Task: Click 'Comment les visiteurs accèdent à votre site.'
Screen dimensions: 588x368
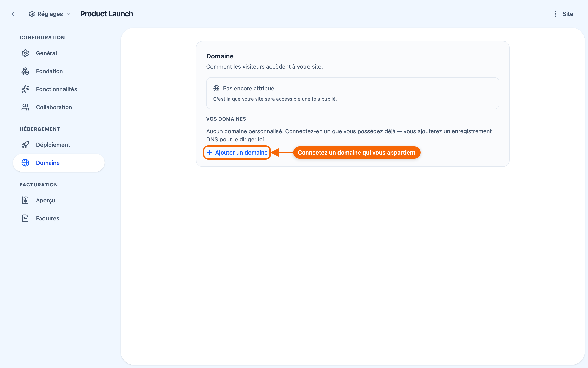Action: pyautogui.click(x=264, y=67)
